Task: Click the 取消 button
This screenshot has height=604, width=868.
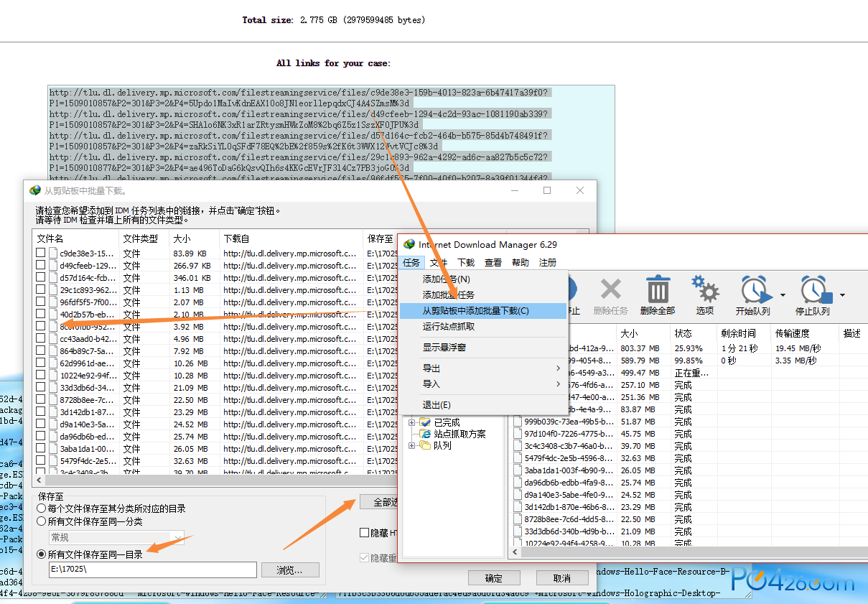Action: point(562,578)
